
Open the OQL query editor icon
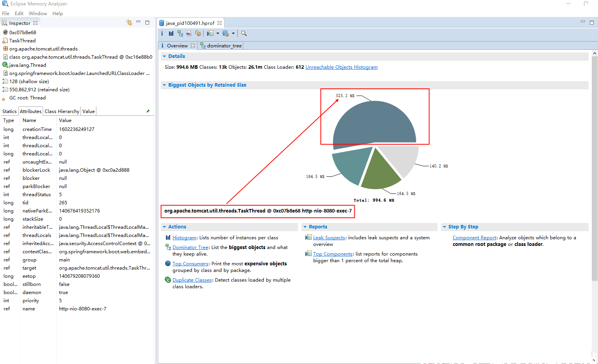pos(189,33)
